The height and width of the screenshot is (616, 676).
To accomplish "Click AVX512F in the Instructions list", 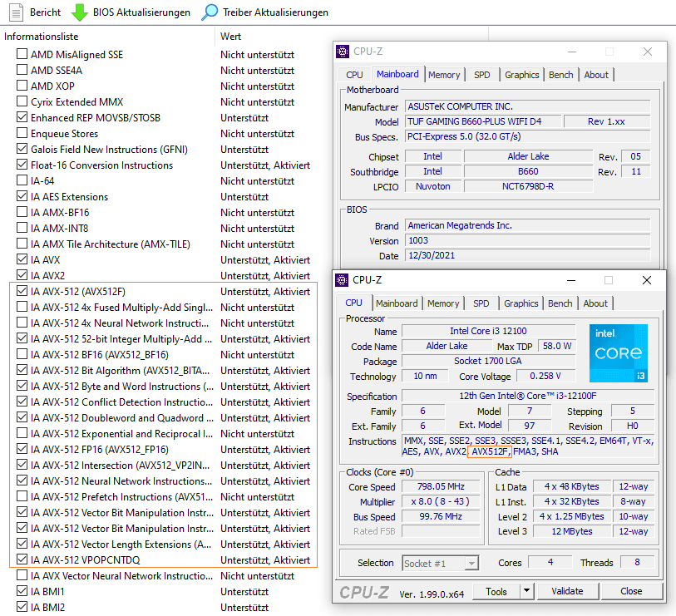I will [x=490, y=451].
